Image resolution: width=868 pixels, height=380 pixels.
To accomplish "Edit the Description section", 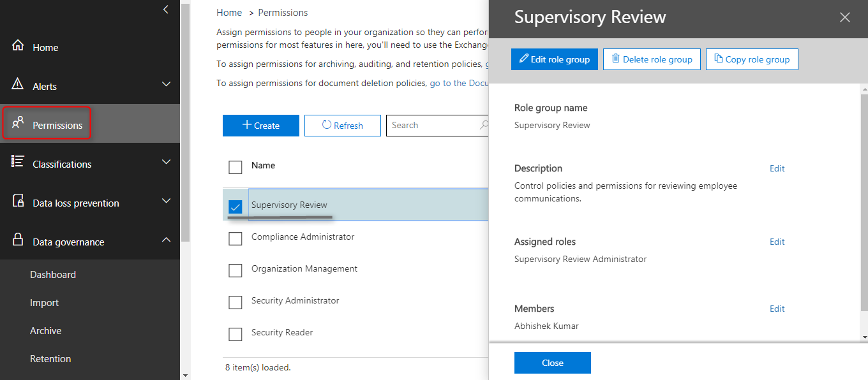I will [x=777, y=168].
